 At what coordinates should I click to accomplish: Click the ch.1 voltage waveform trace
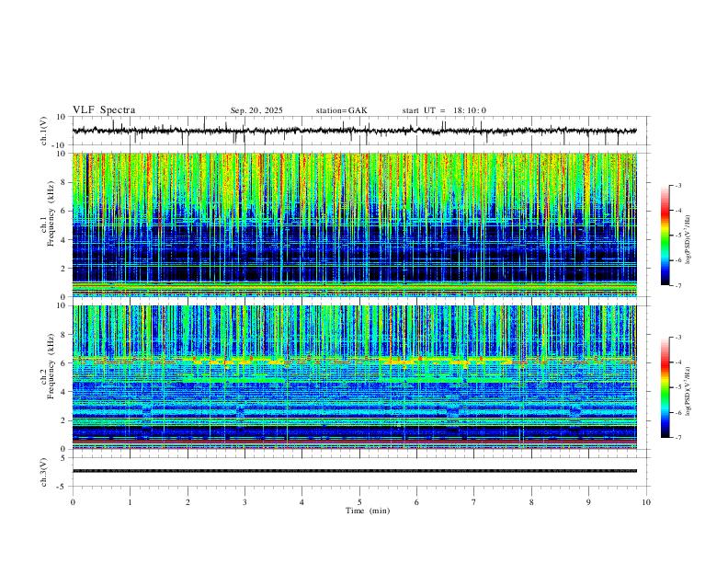click(x=355, y=131)
